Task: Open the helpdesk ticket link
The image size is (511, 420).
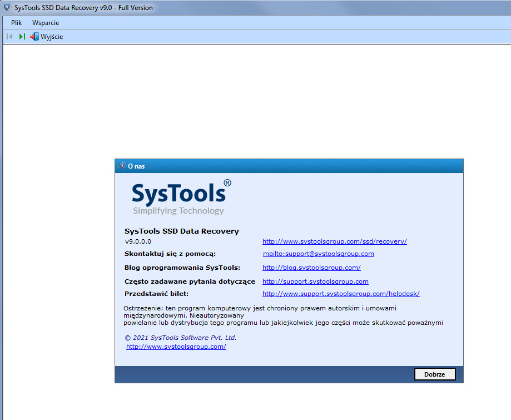Action: (341, 294)
